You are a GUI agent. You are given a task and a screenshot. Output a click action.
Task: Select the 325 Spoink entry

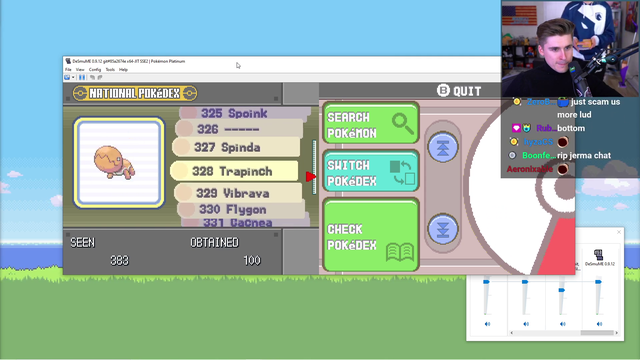[244, 113]
